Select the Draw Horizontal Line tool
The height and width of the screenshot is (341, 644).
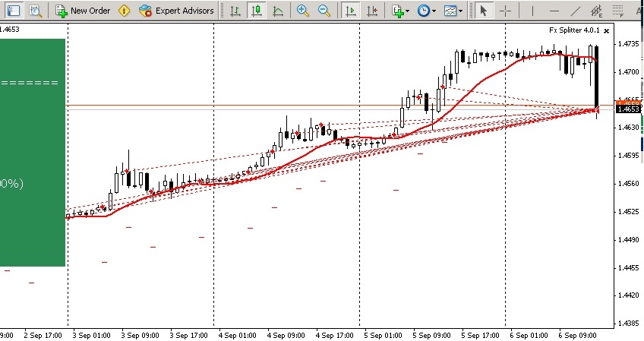click(554, 11)
